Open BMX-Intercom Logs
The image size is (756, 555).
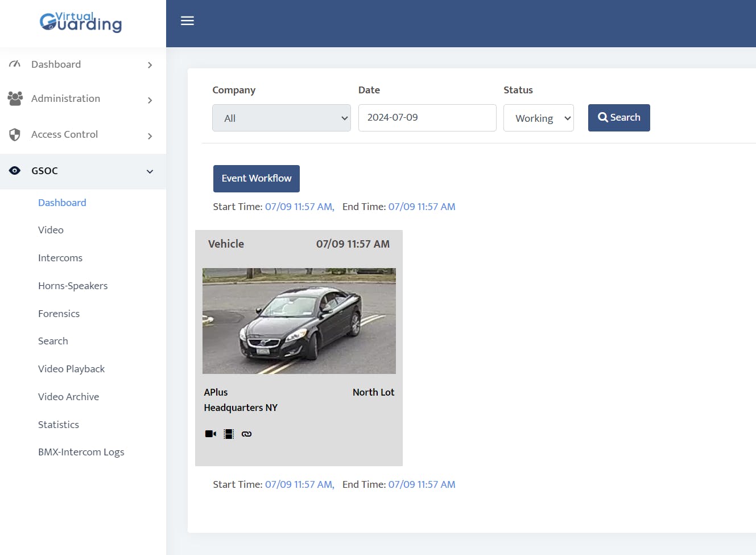pos(81,452)
